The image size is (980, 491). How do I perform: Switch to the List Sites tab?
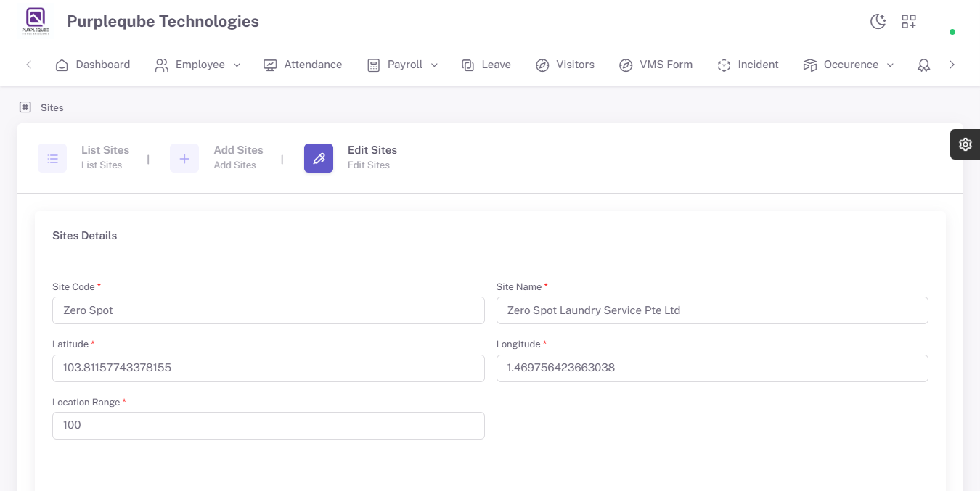click(83, 158)
